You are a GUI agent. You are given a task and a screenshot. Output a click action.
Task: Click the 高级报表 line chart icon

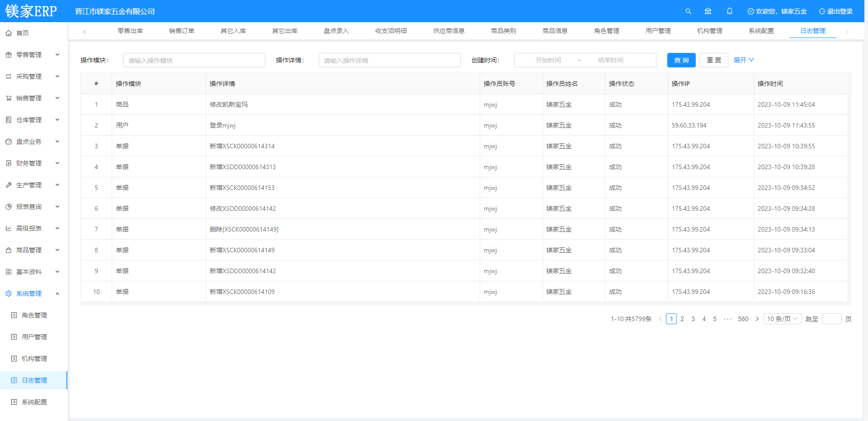pyautogui.click(x=9, y=228)
